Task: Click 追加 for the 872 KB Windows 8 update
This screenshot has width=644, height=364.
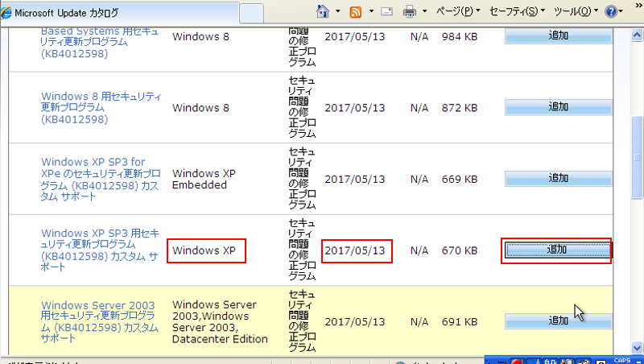Action: click(x=558, y=107)
